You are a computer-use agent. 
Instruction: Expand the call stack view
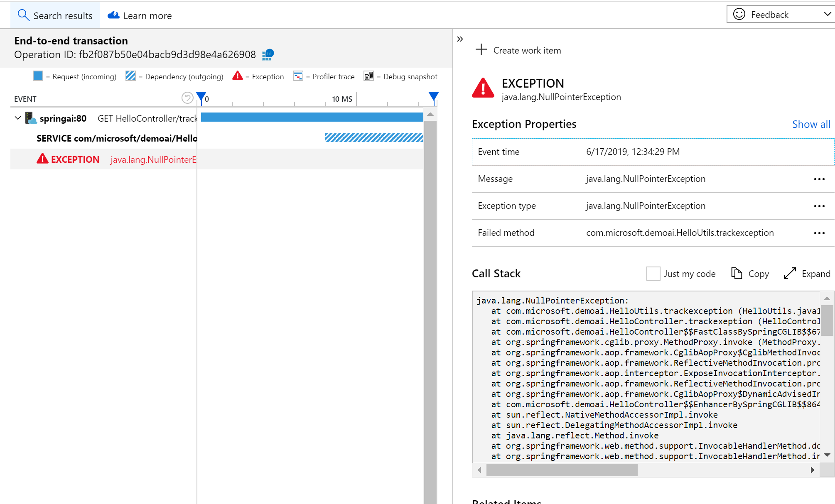pyautogui.click(x=807, y=274)
